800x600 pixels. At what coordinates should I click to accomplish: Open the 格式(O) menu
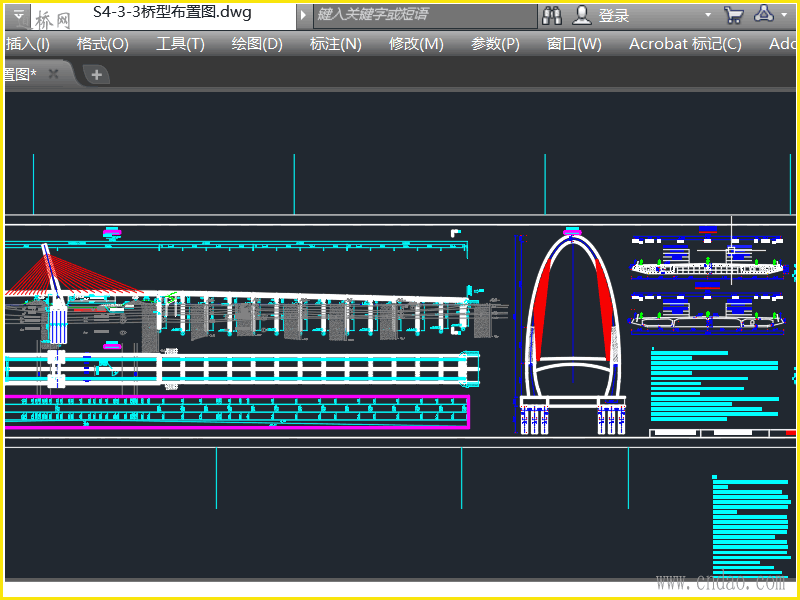(103, 44)
